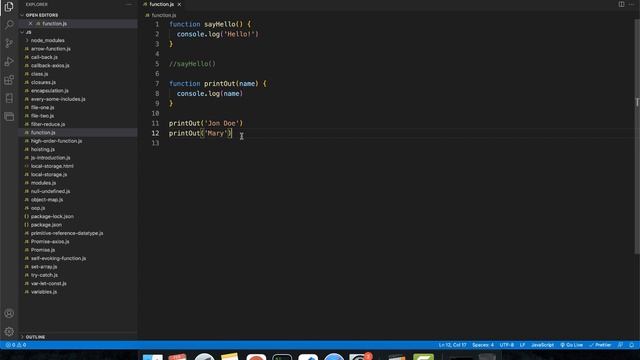Open local-storage.js file
This screenshot has height=360, width=640.
point(49,174)
